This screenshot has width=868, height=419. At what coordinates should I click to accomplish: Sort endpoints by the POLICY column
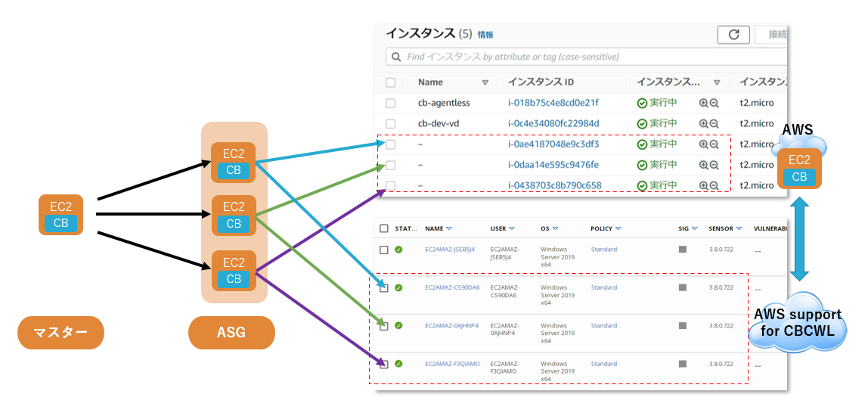[x=618, y=228]
